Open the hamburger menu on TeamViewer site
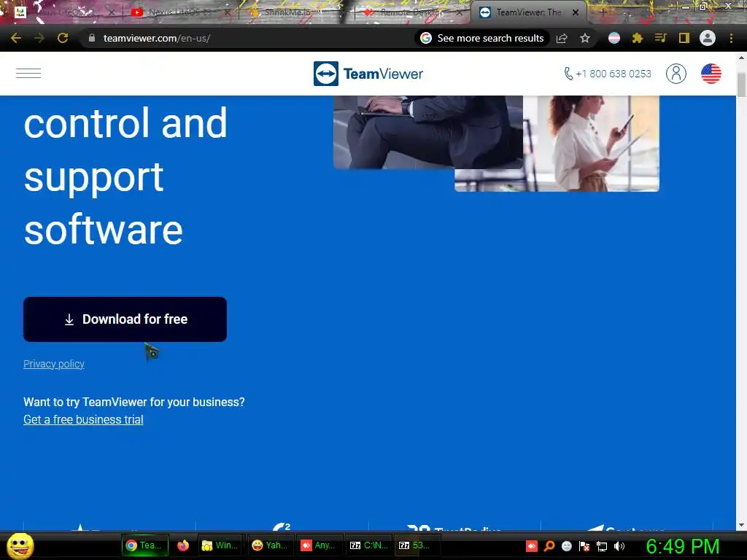This screenshot has width=747, height=560. (x=28, y=74)
